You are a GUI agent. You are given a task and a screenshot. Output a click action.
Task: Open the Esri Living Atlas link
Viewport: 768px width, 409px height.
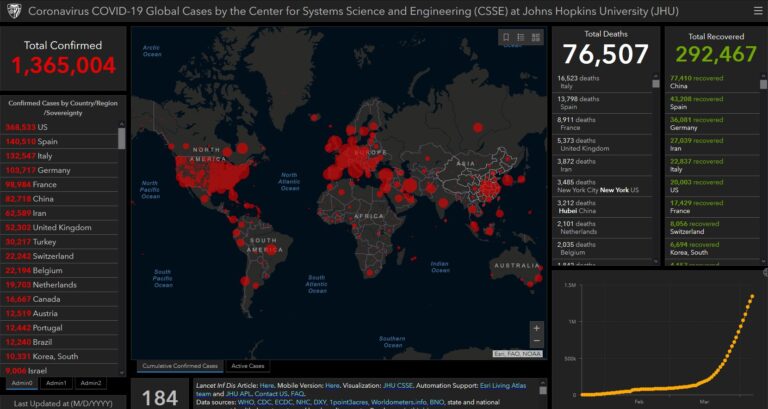(503, 386)
